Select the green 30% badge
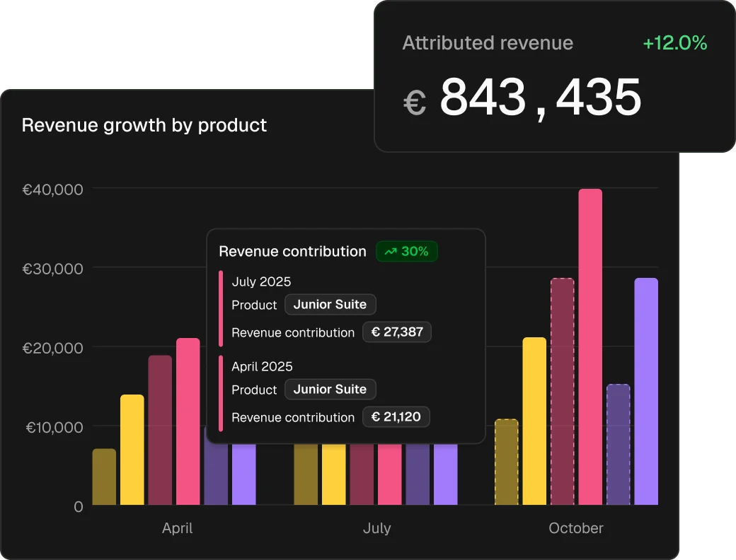The image size is (736, 560). tap(406, 252)
